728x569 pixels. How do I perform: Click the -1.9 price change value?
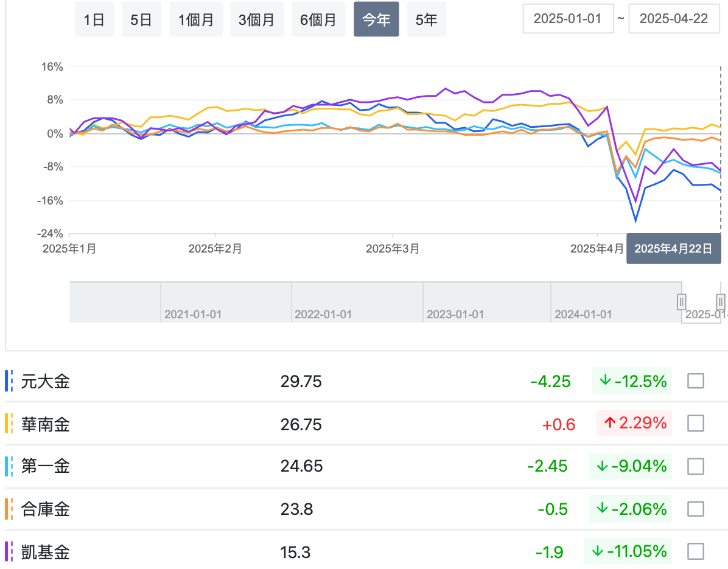coord(549,553)
